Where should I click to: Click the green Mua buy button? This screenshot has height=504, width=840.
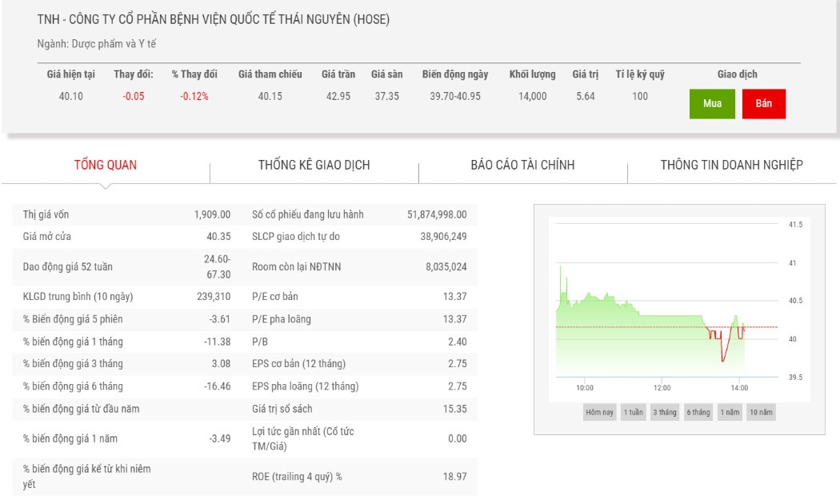tap(712, 103)
